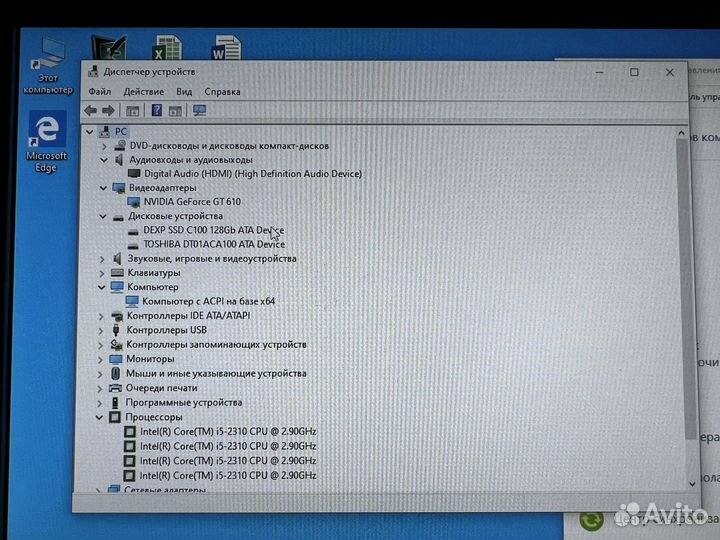Select Компьютер с ACPI на базе x64
The height and width of the screenshot is (540, 720).
(x=208, y=302)
